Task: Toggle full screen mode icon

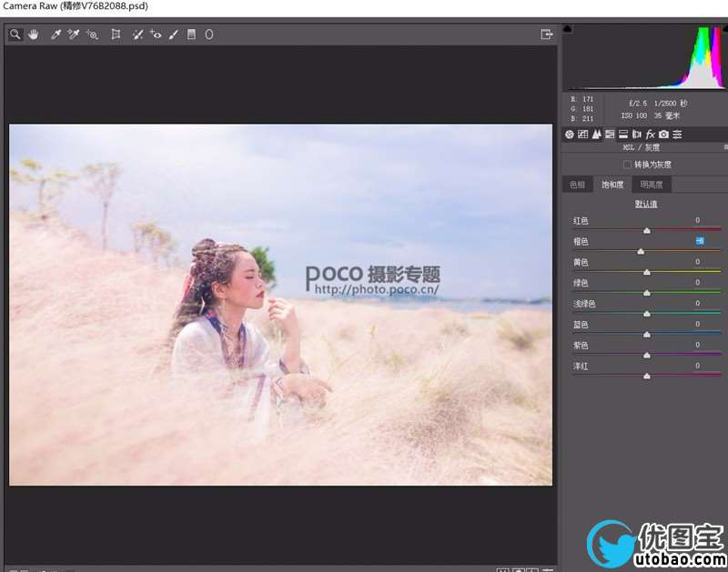Action: click(x=547, y=35)
